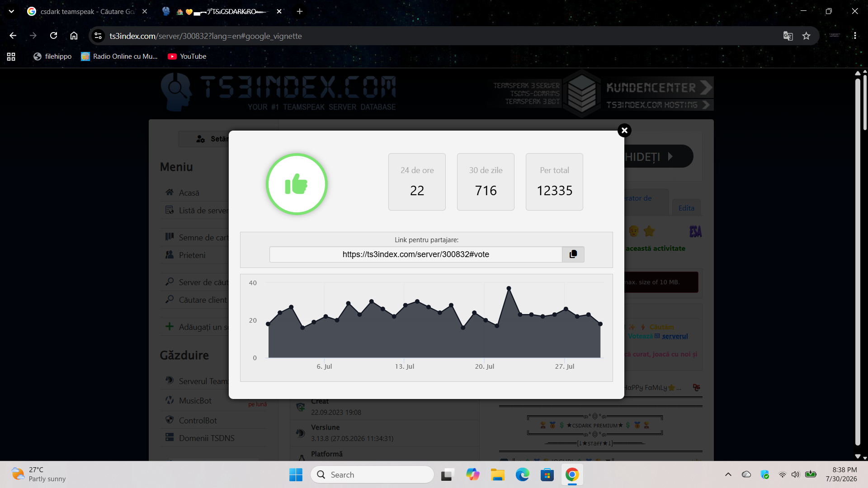868x488 pixels.
Task: Click the peak data point on the chart
Action: tap(509, 288)
